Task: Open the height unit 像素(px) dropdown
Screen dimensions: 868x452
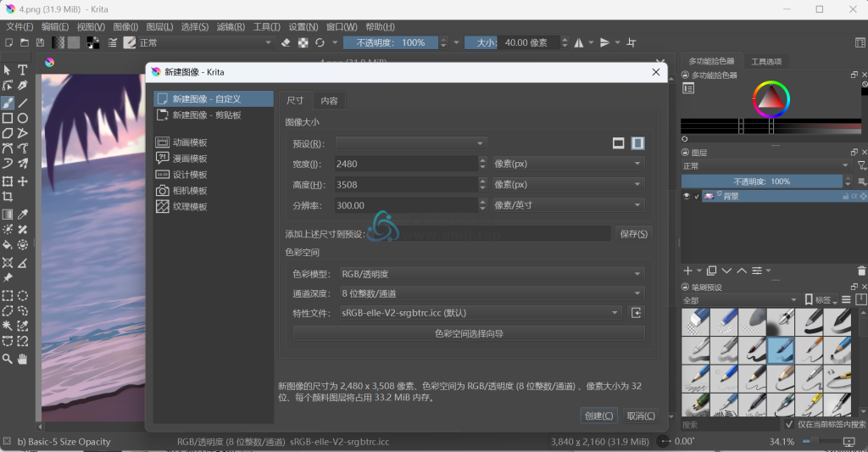Action: point(568,185)
